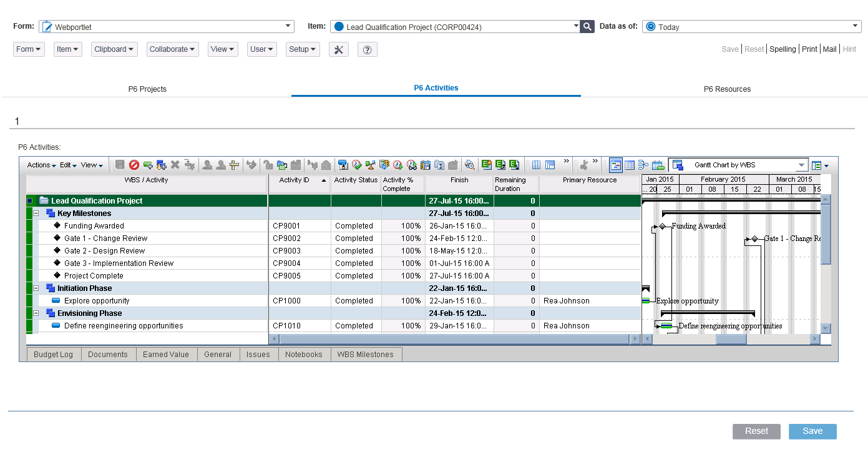Open the WBS Milestones tab
Viewport: 868px width, 457px height.
[x=366, y=355]
